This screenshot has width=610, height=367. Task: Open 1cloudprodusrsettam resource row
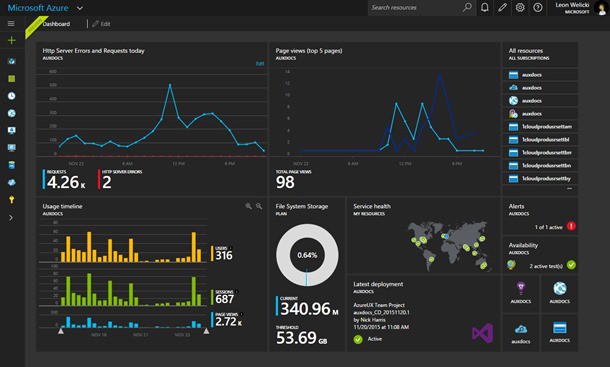click(540, 126)
